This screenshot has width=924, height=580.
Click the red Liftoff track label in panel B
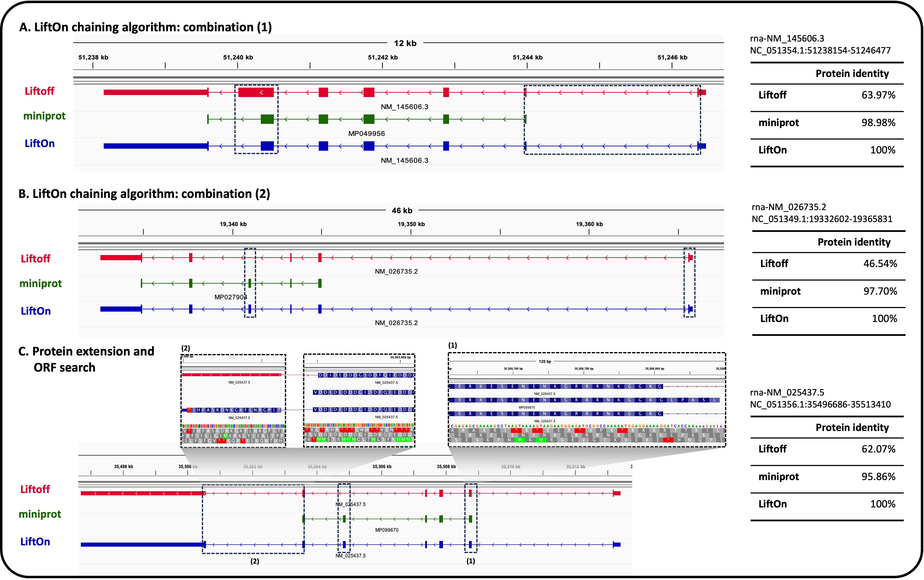point(36,259)
